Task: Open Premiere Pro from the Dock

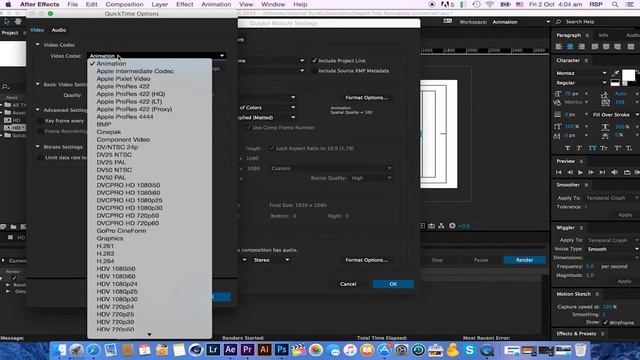Action: 247,350
